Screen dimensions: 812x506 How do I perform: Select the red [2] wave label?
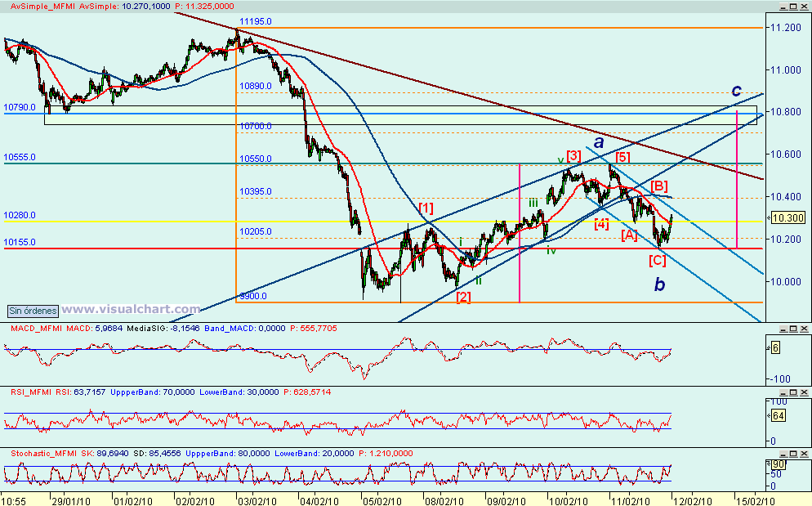pos(463,297)
